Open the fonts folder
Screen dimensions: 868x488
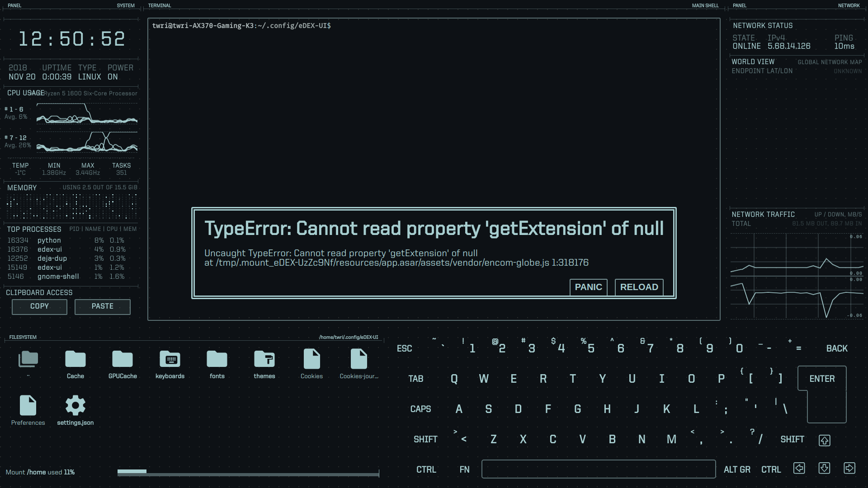(217, 360)
